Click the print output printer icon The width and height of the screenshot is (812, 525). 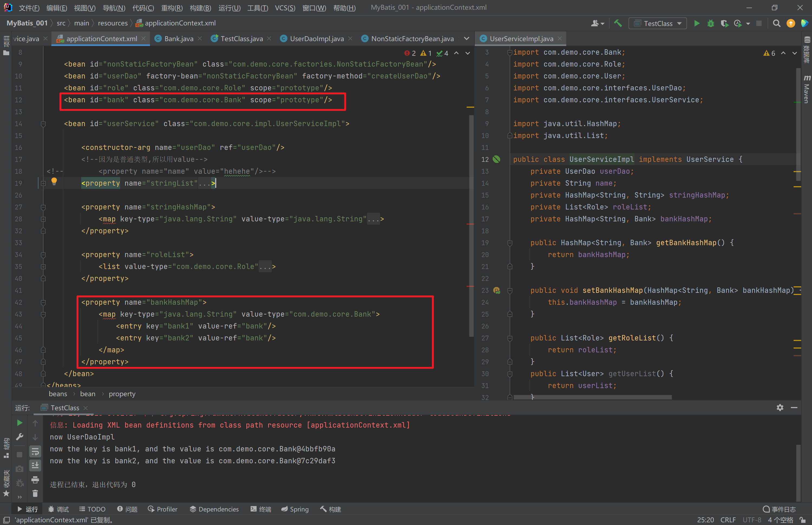click(x=35, y=480)
